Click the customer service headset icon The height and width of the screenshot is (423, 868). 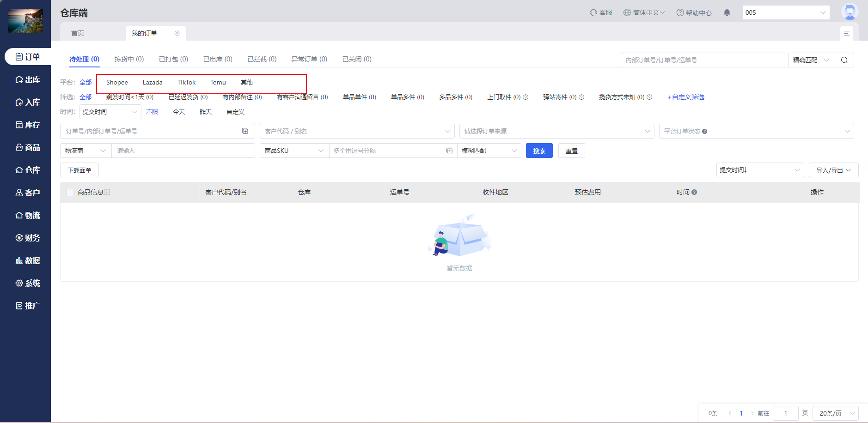pyautogui.click(x=593, y=12)
